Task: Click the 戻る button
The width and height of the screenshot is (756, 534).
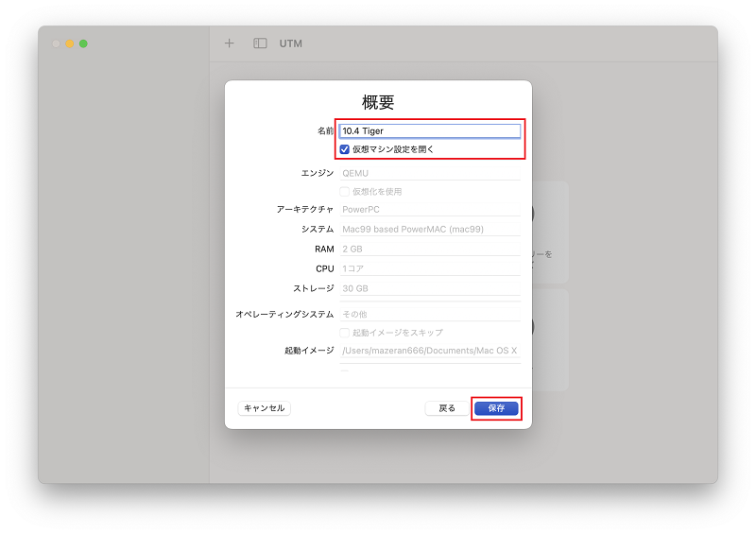Action: coord(446,408)
